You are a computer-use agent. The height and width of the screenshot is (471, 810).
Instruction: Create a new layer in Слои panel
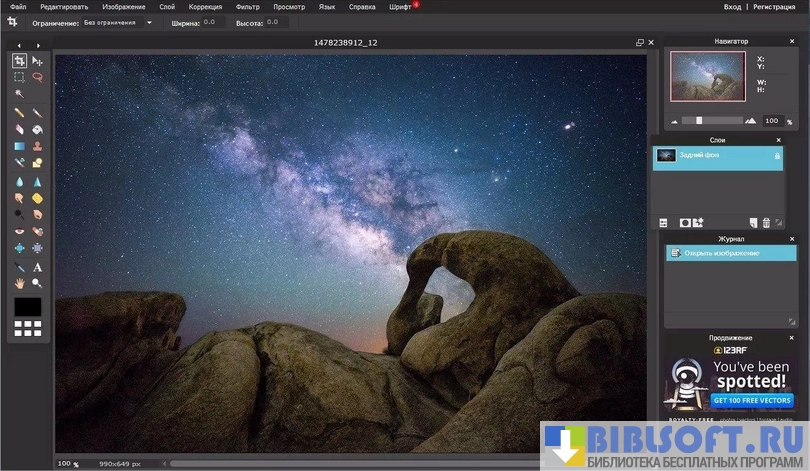pos(753,222)
